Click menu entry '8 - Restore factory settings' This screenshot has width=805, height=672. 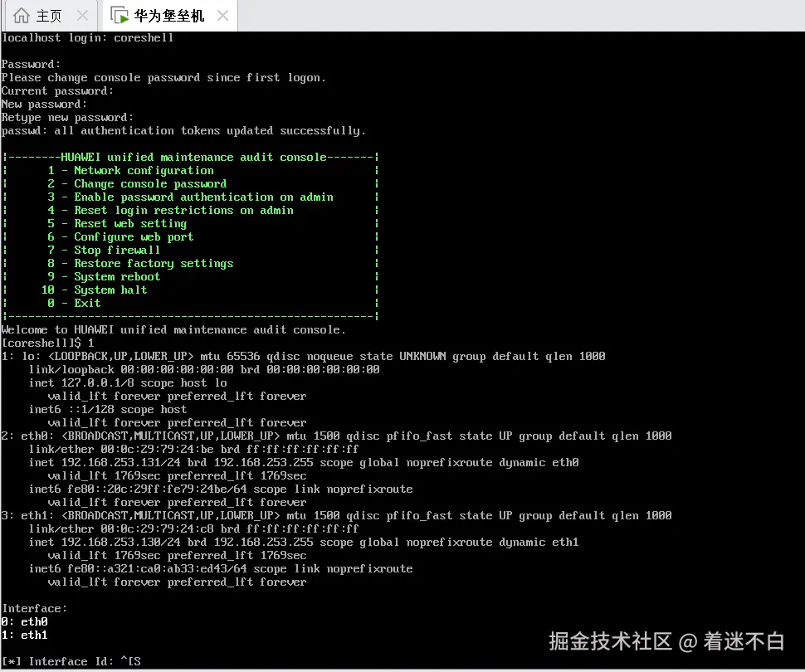pyautogui.click(x=141, y=263)
